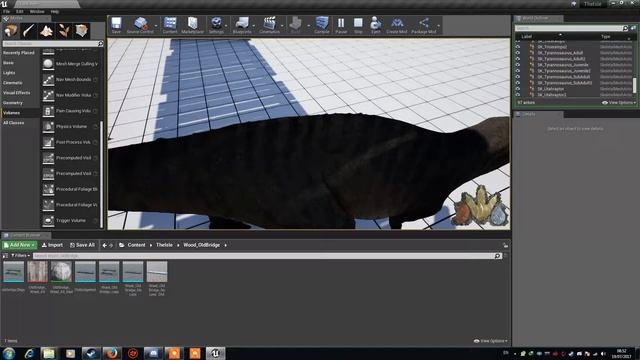Open the Source Control dropdown arrow
Screen dimensions: 640x360
pos(156,26)
